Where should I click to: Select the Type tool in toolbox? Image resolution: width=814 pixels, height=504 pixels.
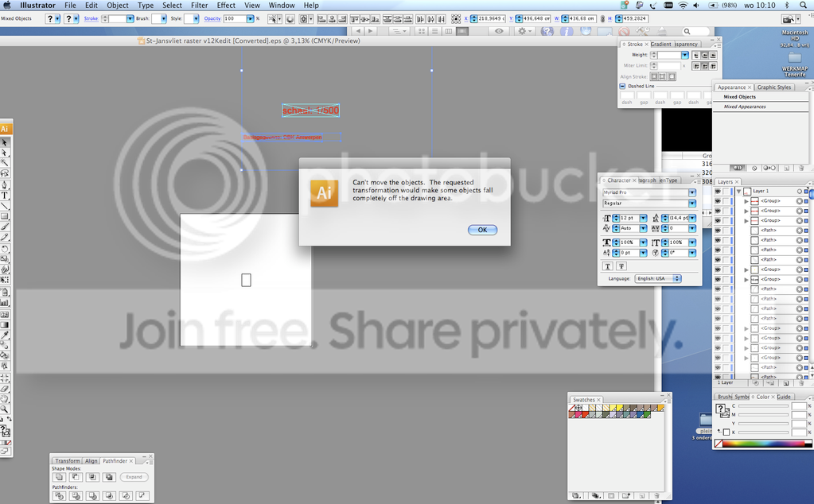pos(5,196)
